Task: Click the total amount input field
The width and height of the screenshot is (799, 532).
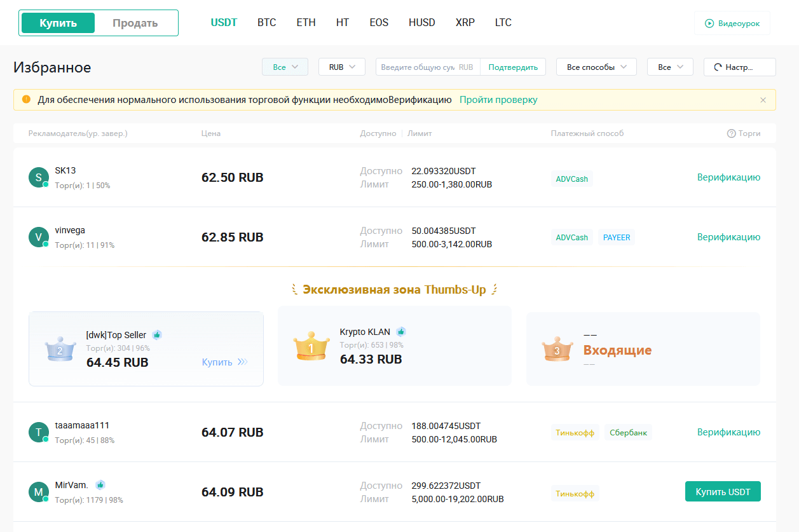Action: coord(417,67)
